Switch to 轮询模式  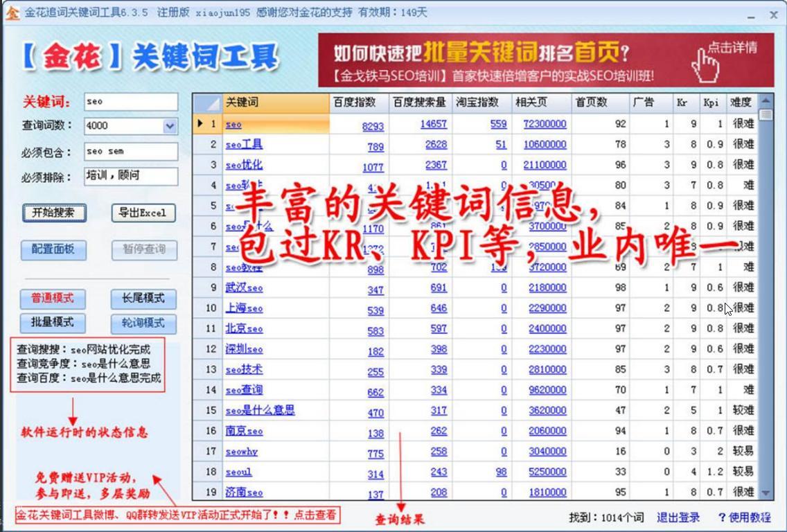click(143, 323)
